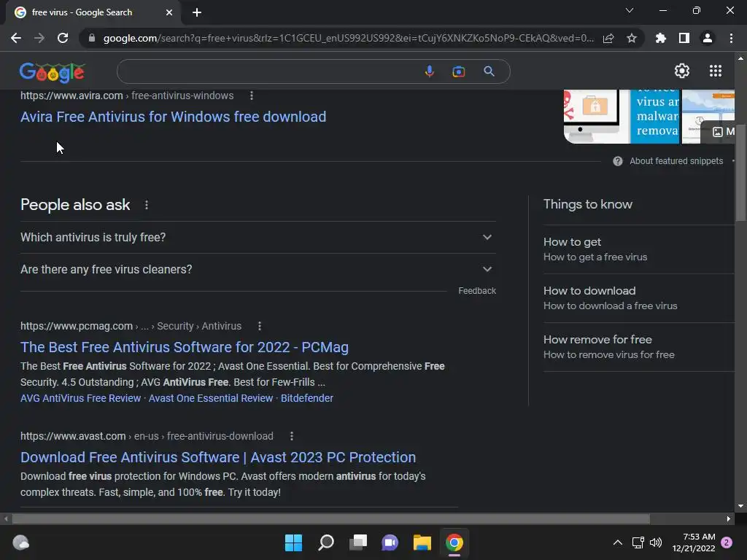
Task: Expand 'Which antivirus is truly free?'
Action: (258, 237)
